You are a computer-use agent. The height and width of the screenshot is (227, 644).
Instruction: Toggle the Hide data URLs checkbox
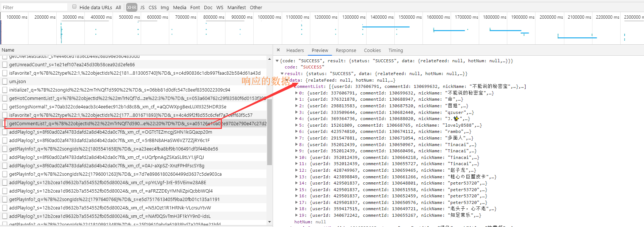75,7
